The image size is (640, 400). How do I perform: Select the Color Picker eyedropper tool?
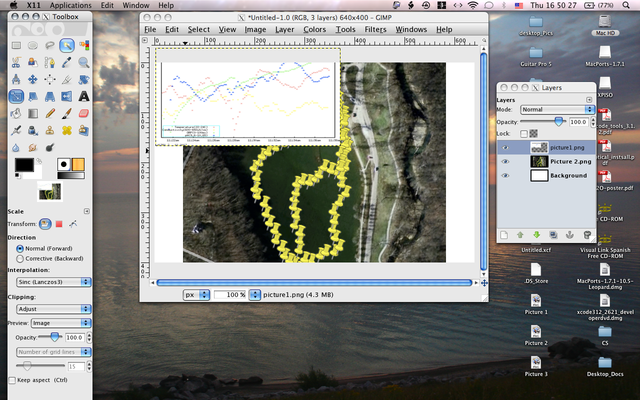click(x=67, y=62)
